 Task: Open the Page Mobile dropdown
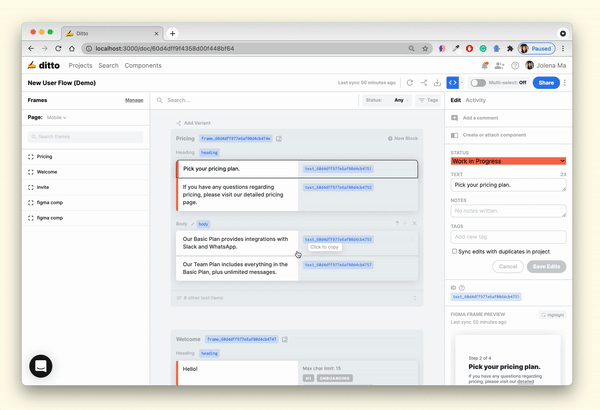tap(56, 118)
